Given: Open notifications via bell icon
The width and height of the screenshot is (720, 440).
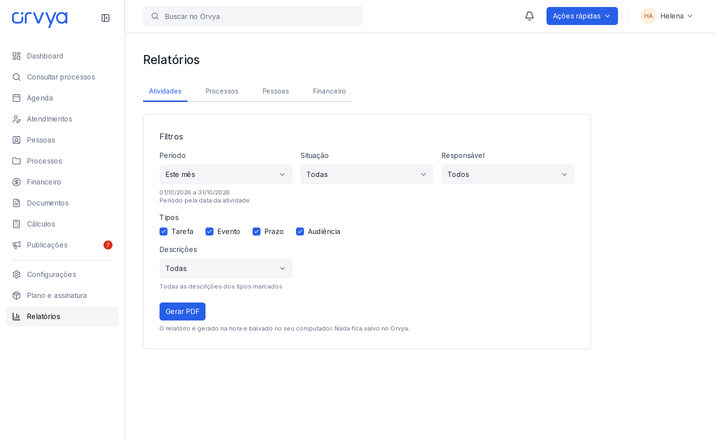Looking at the screenshot, I should [x=529, y=16].
